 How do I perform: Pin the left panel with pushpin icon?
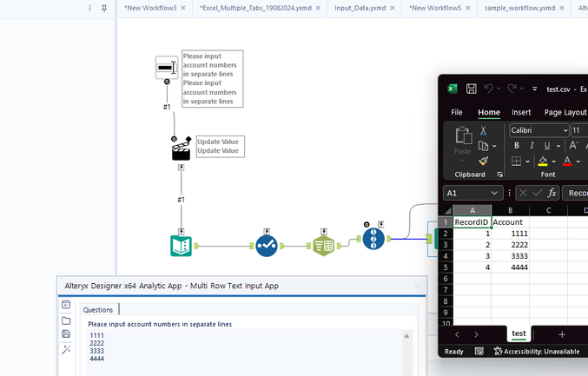(104, 8)
